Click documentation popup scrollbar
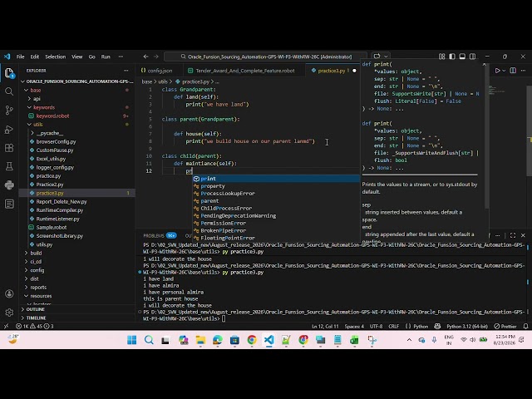 pos(486,135)
